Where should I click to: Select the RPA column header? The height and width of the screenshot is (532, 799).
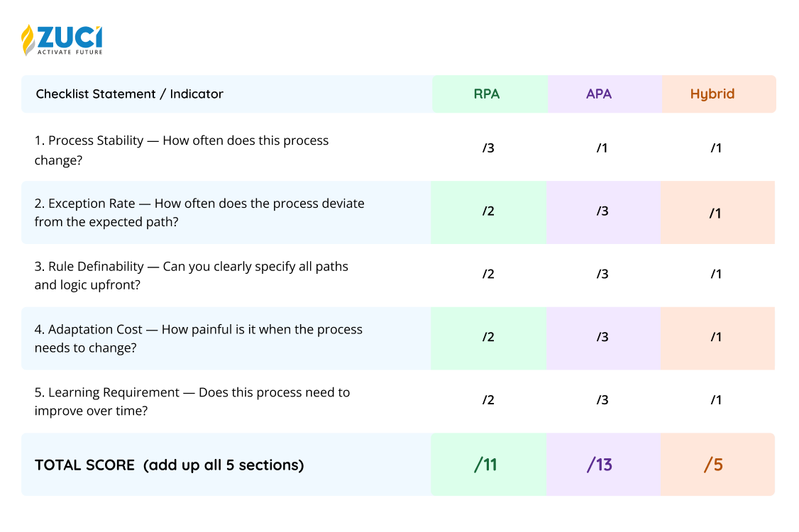point(487,94)
